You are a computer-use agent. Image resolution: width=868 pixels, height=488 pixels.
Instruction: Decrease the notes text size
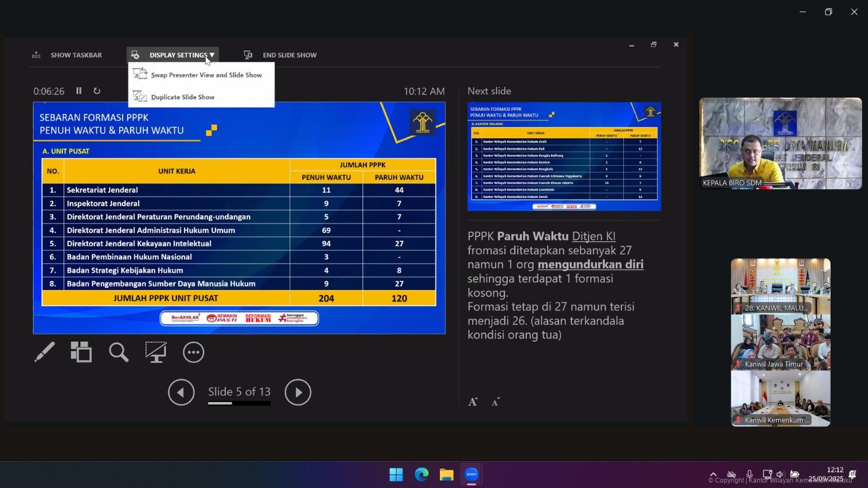[495, 402]
